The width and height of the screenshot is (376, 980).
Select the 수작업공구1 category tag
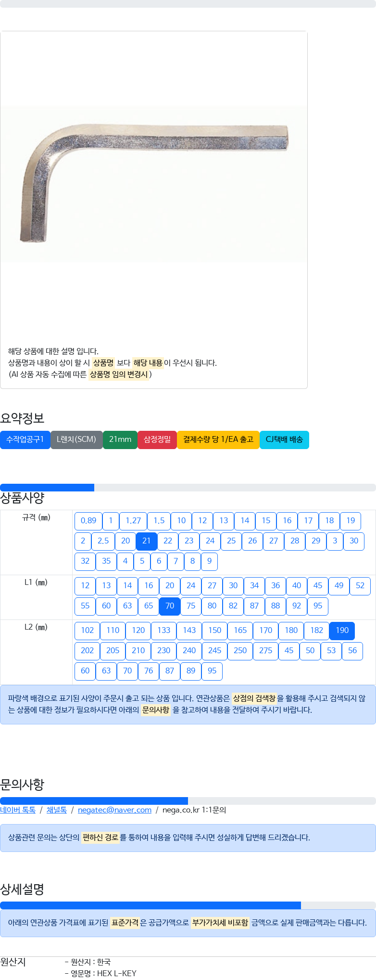tap(25, 439)
